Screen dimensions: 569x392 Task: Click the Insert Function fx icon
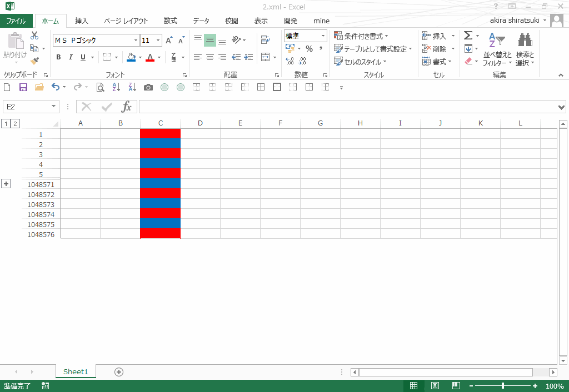tap(126, 107)
